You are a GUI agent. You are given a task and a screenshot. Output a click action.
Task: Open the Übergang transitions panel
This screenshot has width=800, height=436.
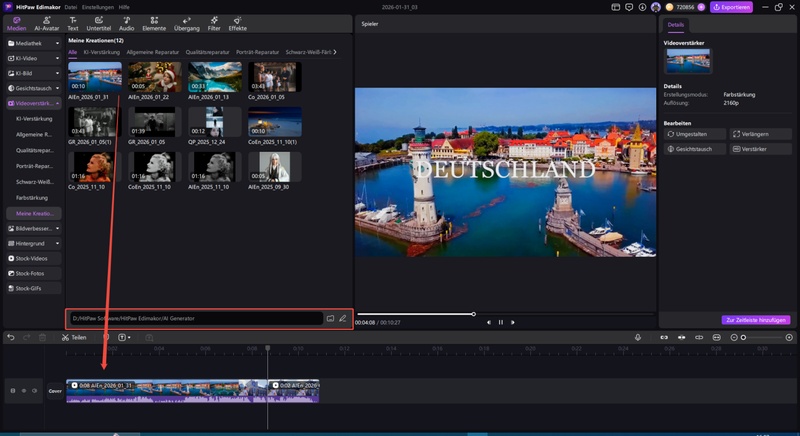coord(187,23)
